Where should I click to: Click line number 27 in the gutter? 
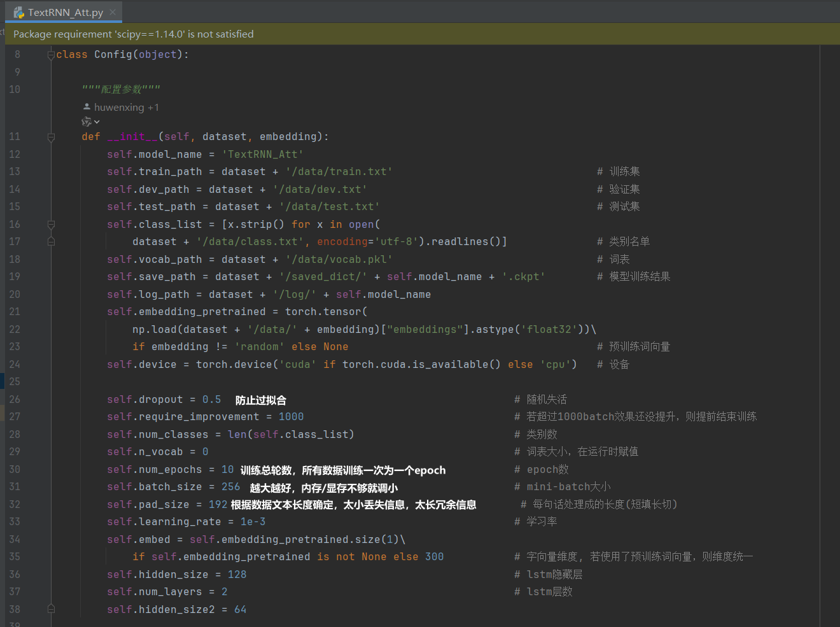15,417
